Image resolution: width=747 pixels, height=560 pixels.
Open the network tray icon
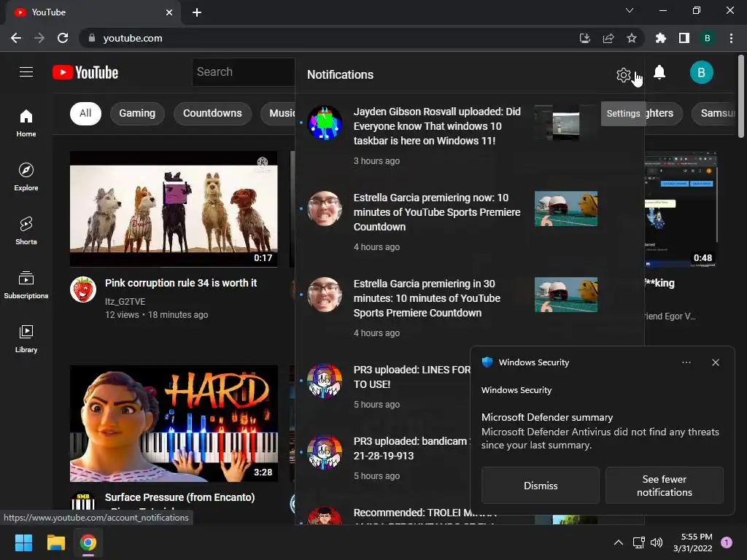point(638,542)
